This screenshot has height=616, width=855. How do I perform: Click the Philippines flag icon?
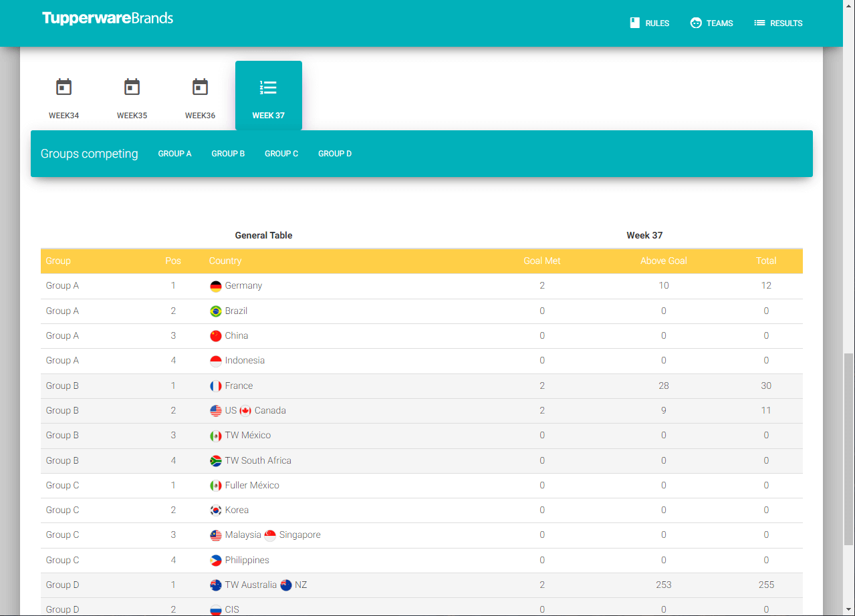216,561
